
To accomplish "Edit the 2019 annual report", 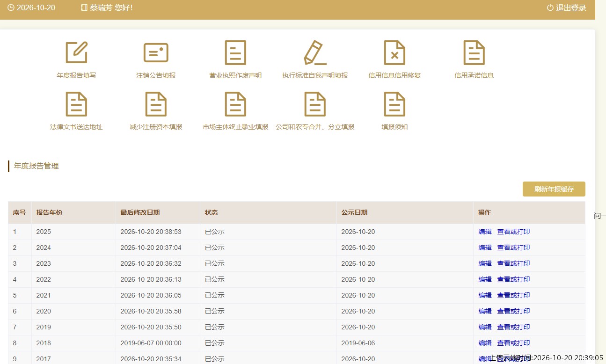I will (x=485, y=327).
